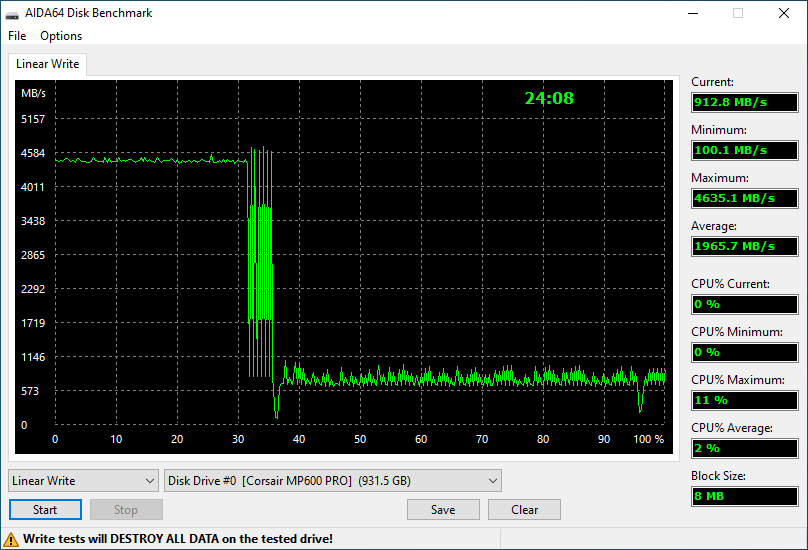Minimize the AIDA64 Disk Benchmark window
This screenshot has height=550, width=808.
click(693, 13)
